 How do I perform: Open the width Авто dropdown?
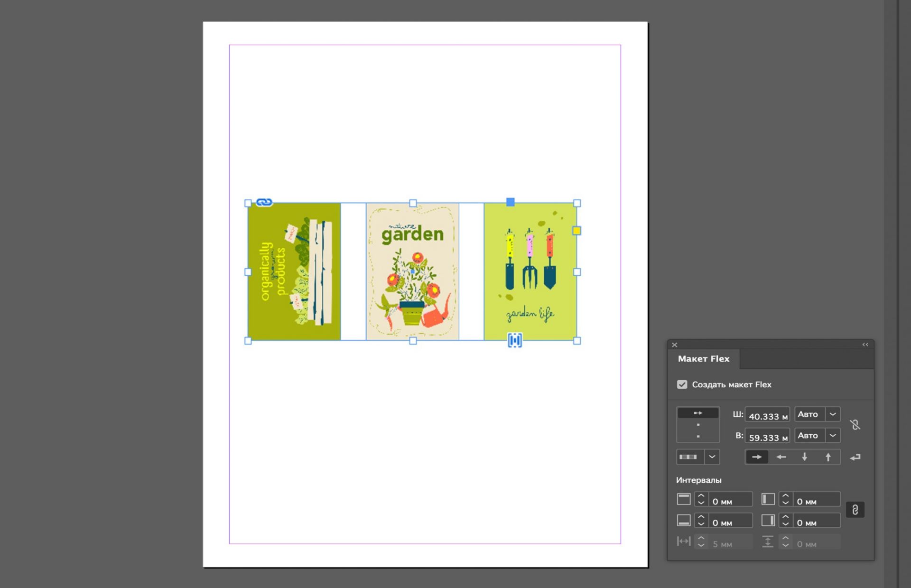click(x=833, y=414)
